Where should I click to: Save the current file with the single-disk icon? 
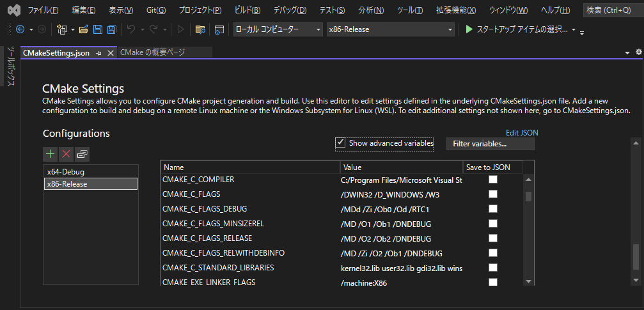[x=98, y=29]
